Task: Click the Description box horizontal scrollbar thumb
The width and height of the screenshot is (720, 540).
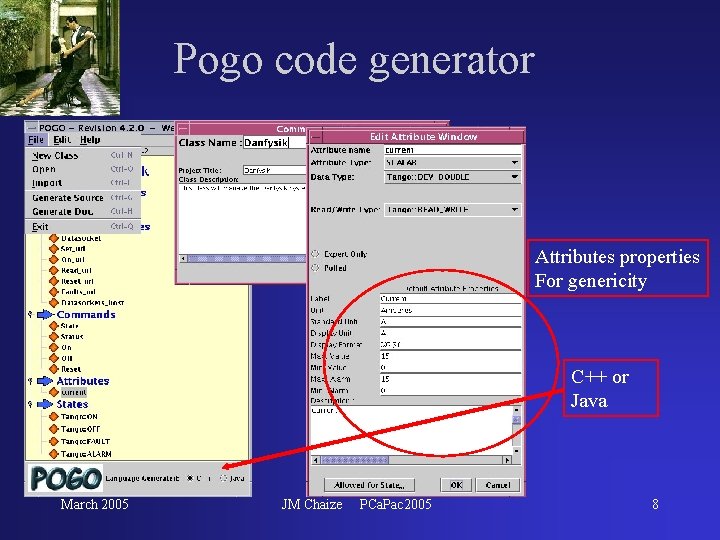Action: 354,460
